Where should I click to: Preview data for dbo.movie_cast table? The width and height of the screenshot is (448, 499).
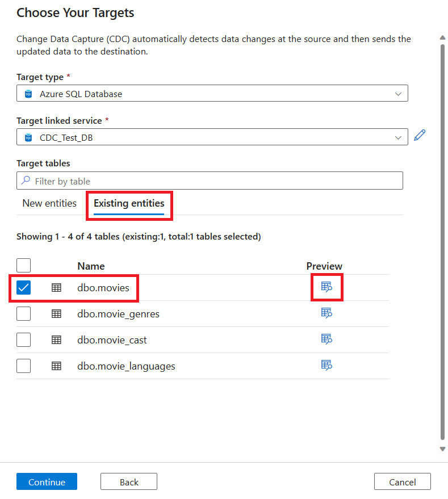[x=326, y=339]
